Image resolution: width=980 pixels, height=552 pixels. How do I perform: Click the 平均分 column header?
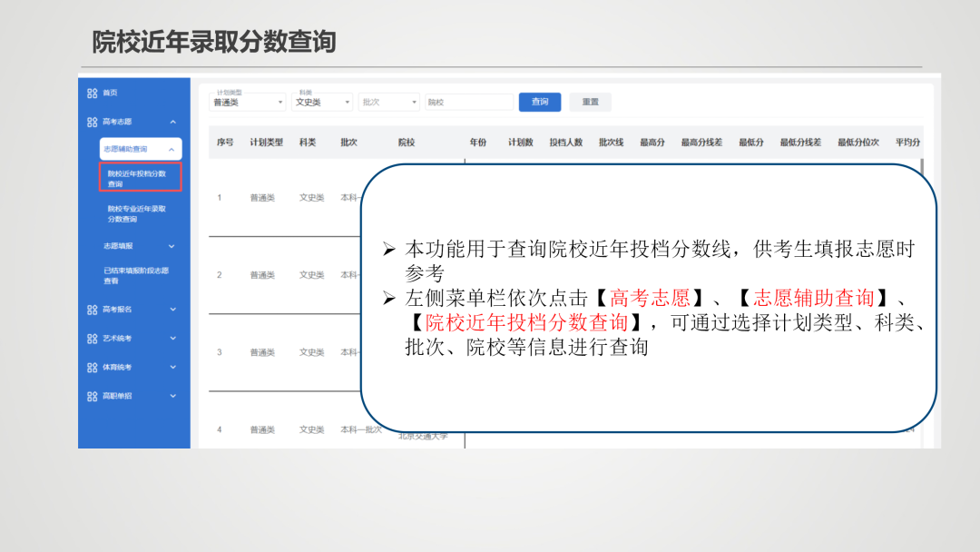[x=907, y=143]
